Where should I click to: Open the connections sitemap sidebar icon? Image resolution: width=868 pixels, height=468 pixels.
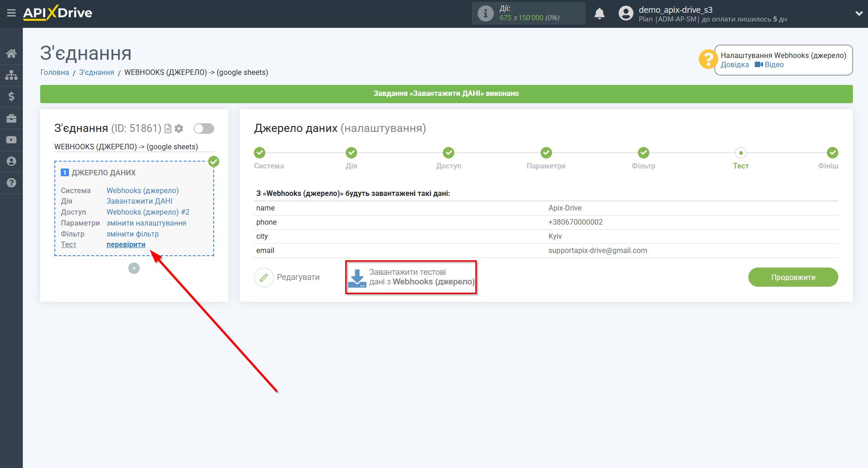(11, 75)
